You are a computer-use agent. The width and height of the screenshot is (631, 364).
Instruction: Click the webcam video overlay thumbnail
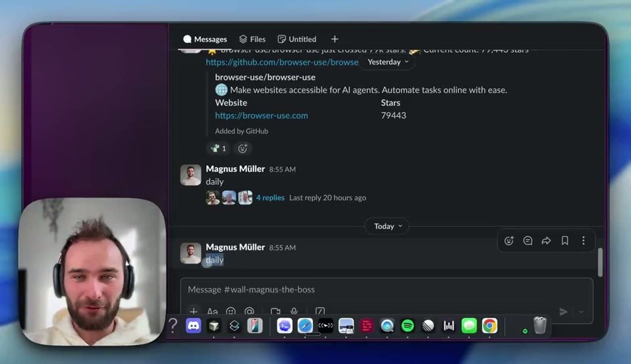92,272
